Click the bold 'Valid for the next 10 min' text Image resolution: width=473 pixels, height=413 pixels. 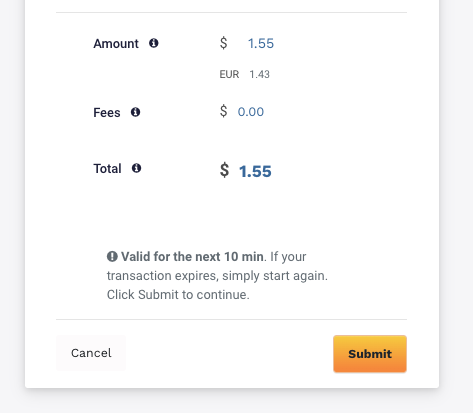coord(192,257)
